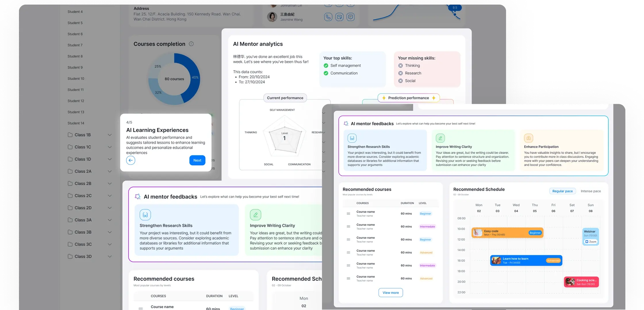Click the chat message icon beside Jasmine Wang
Screen dimensions: 644x310
[x=350, y=17]
